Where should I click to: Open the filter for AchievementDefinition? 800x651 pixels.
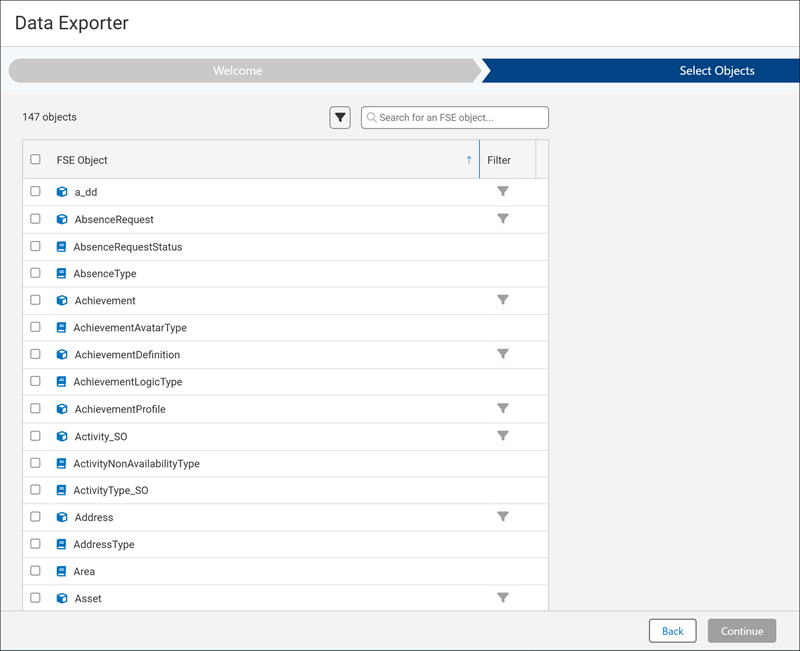pos(503,354)
